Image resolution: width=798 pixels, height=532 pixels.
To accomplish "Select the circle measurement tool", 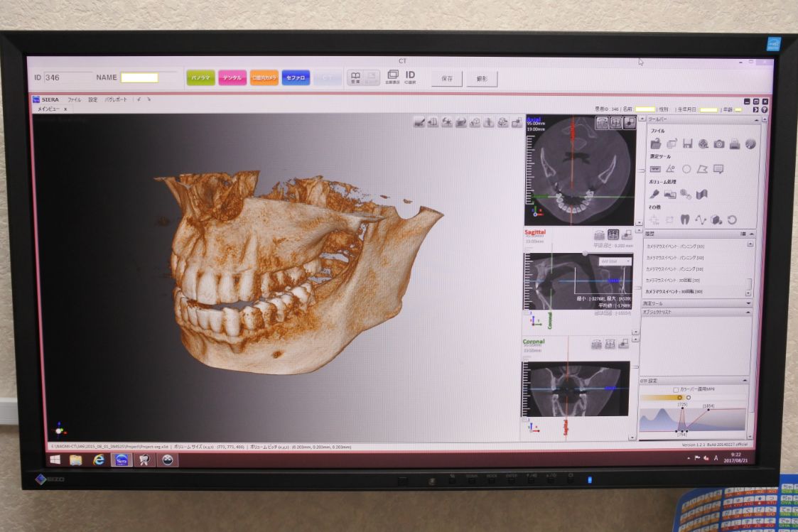I will click(686, 169).
